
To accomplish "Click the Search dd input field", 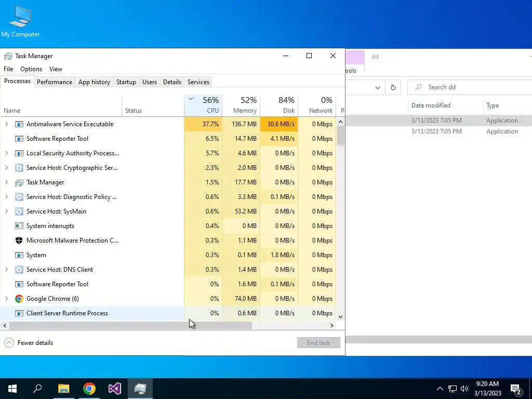I will [x=470, y=87].
